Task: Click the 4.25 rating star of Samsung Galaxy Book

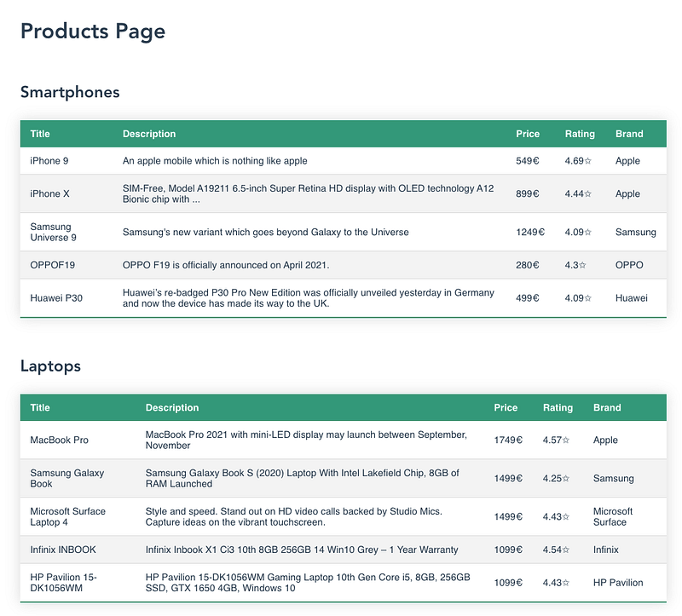Action: pos(566,479)
